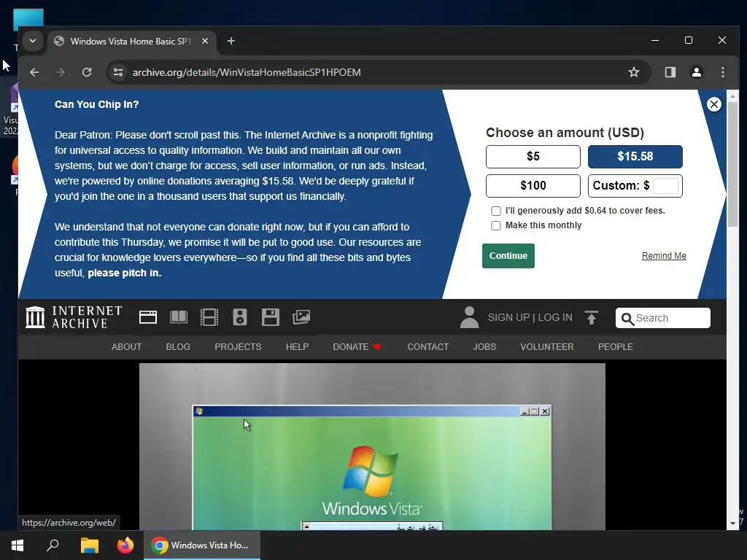This screenshot has width=747, height=560.
Task: Launch Firefox from the taskbar
Action: click(x=125, y=545)
